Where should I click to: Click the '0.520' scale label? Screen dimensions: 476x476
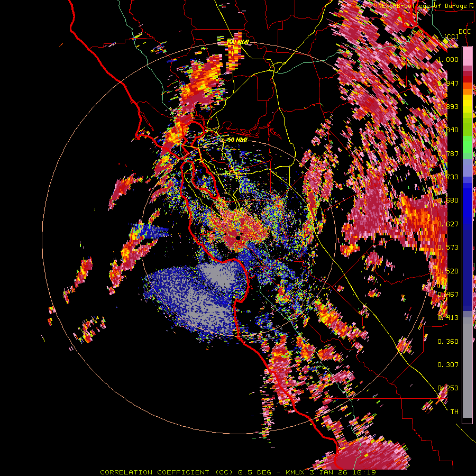click(448, 271)
